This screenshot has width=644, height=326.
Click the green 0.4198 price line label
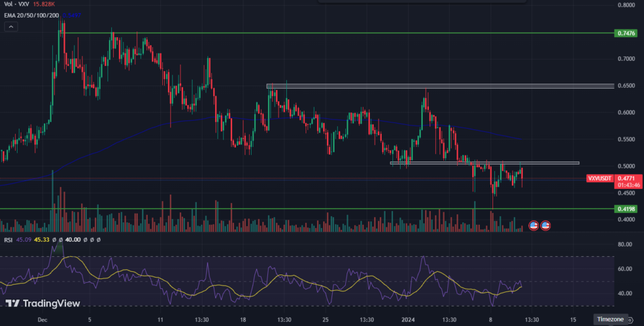click(x=626, y=209)
